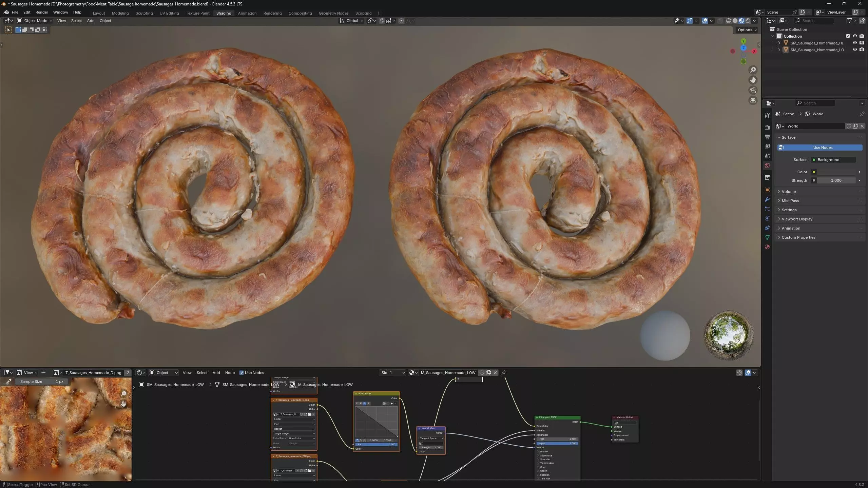868x488 pixels.
Task: Toggle snapping magnet in the 3D viewport header
Action: coord(382,21)
